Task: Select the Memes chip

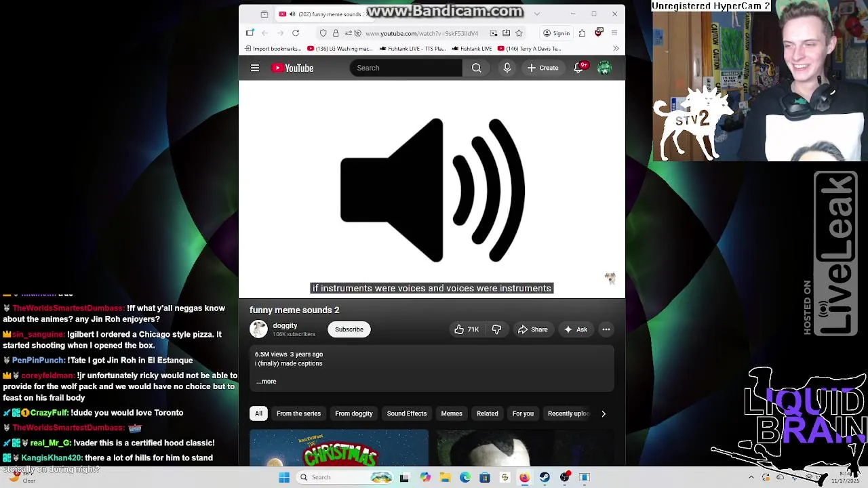Action: point(452,413)
